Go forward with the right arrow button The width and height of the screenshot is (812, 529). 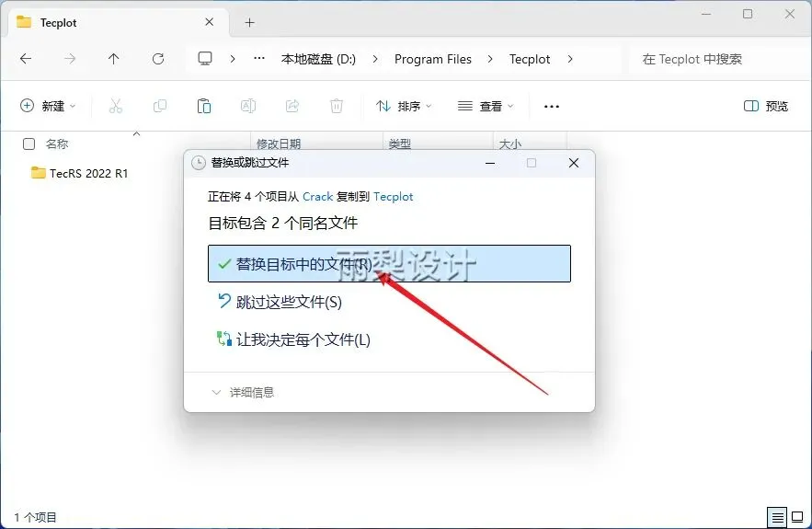[70, 59]
